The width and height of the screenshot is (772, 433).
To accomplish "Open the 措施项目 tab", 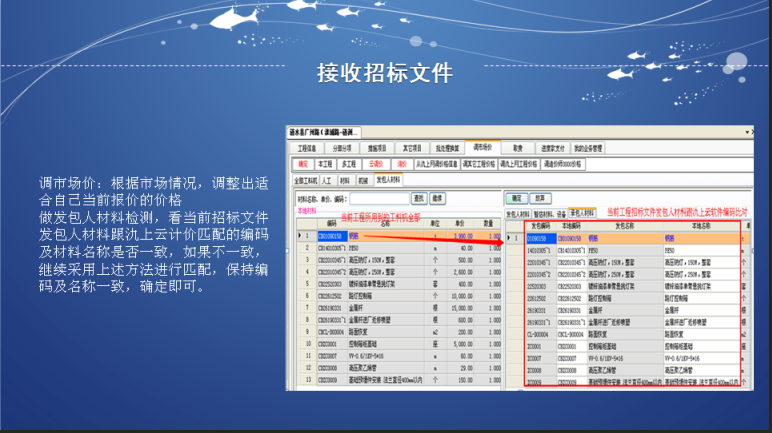I will (x=377, y=148).
